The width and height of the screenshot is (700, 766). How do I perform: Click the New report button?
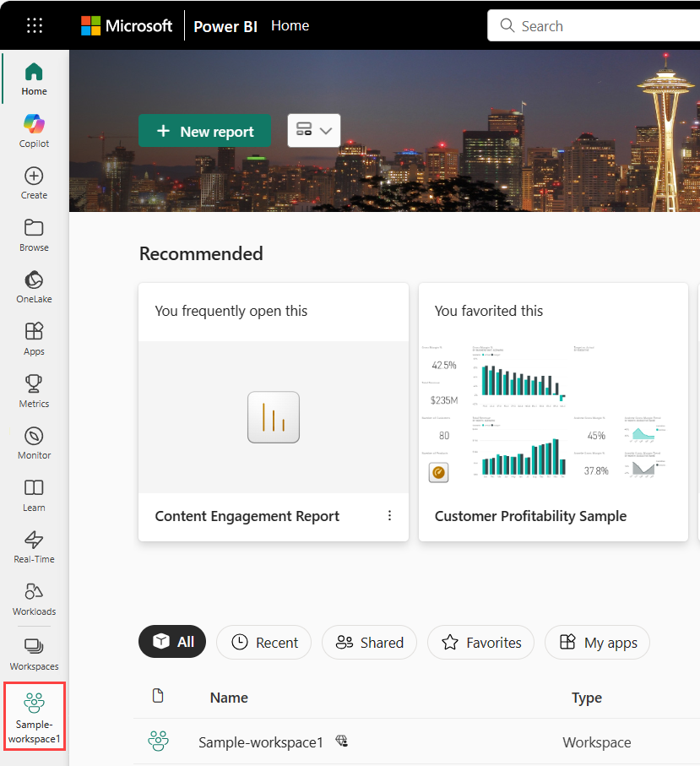(204, 130)
